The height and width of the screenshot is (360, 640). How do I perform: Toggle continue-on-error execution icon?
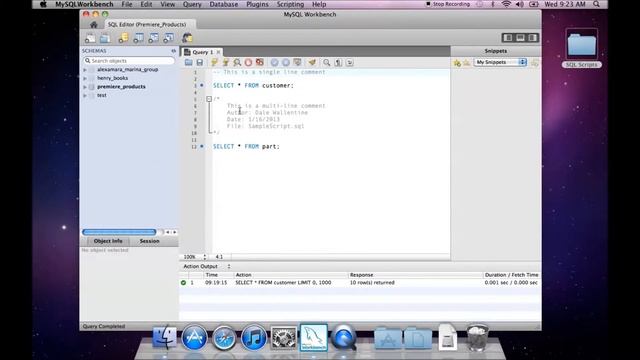coord(260,62)
